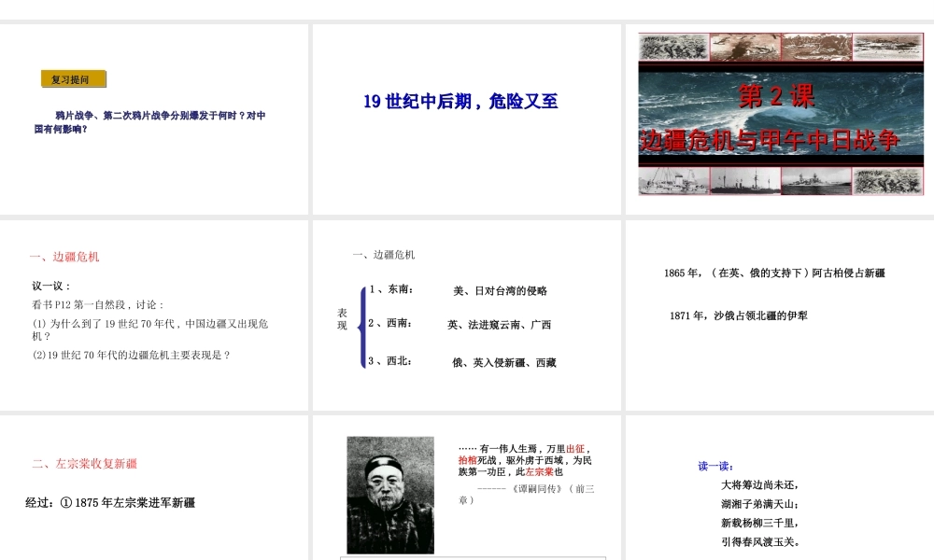The height and width of the screenshot is (560, 934).
Task: Click the poem line 湖湘子弟满天山
Action: coord(759,503)
